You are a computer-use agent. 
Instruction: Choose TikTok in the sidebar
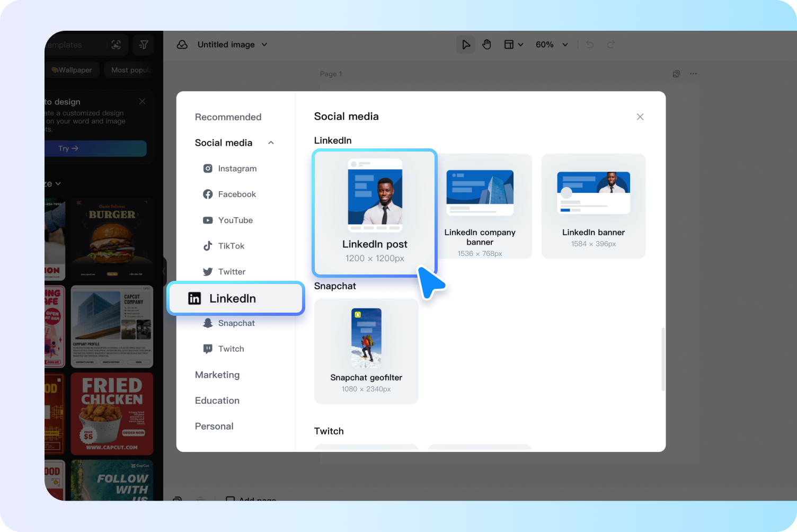[x=224, y=246]
